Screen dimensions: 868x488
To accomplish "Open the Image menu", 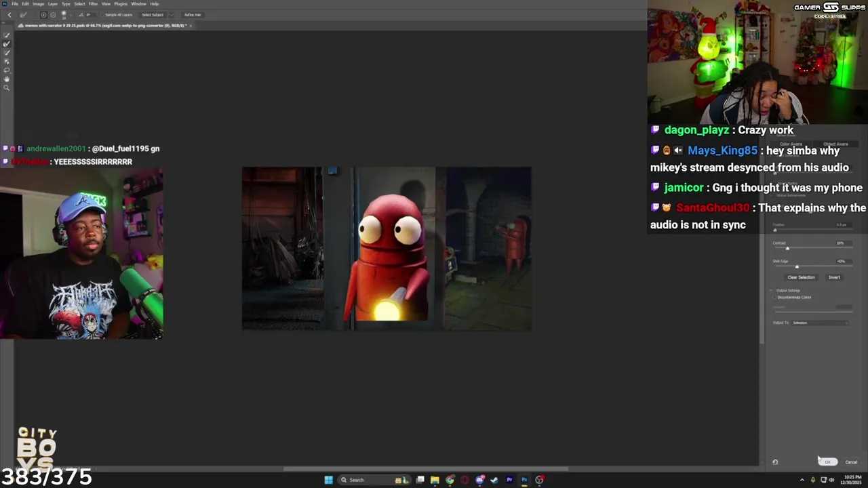I will tap(39, 3).
